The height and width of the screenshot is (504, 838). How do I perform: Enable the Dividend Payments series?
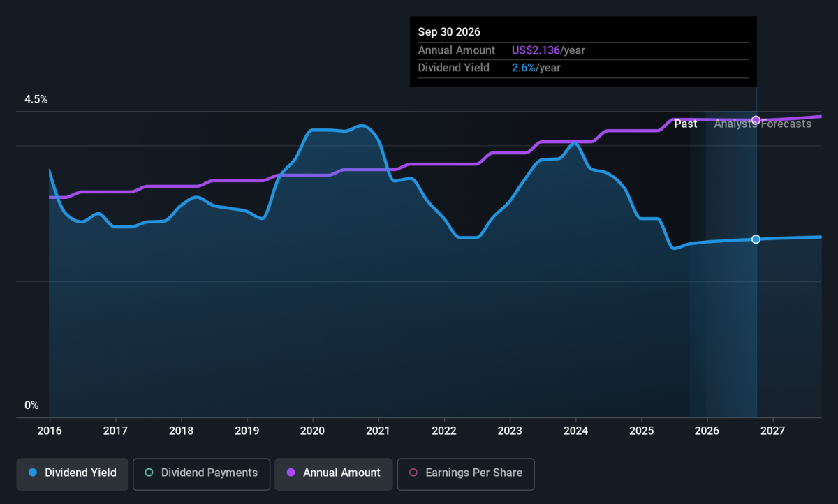click(200, 473)
